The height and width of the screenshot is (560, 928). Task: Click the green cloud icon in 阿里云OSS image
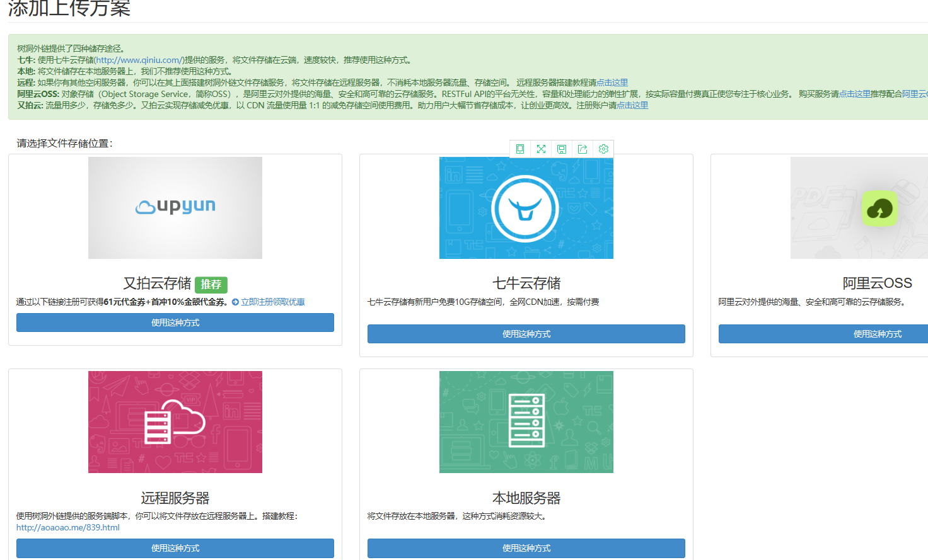(x=879, y=209)
